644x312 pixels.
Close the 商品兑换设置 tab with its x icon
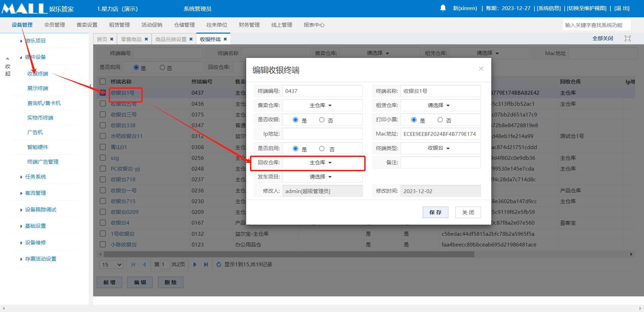pos(191,39)
